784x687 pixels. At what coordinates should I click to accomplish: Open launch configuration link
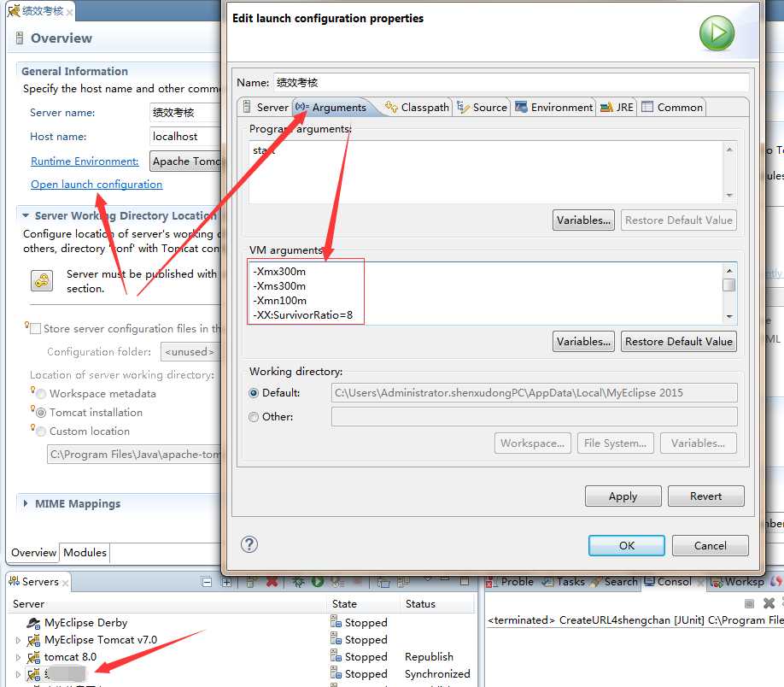[97, 184]
